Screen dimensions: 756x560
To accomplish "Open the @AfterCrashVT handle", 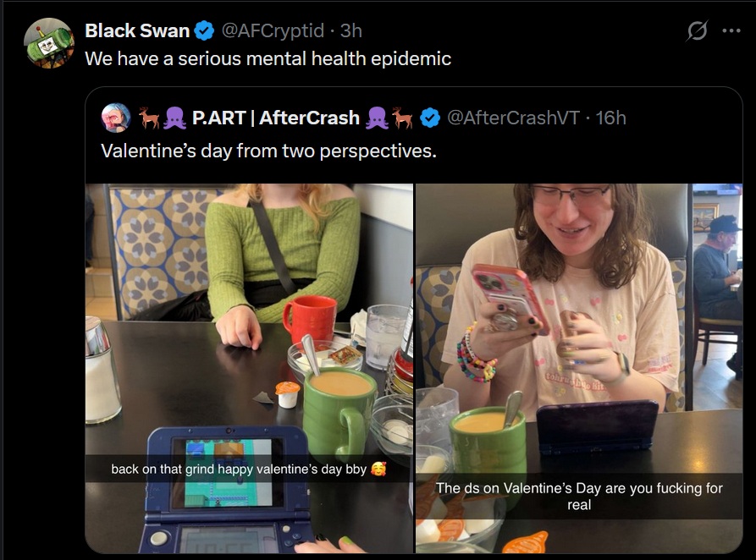I will 513,118.
